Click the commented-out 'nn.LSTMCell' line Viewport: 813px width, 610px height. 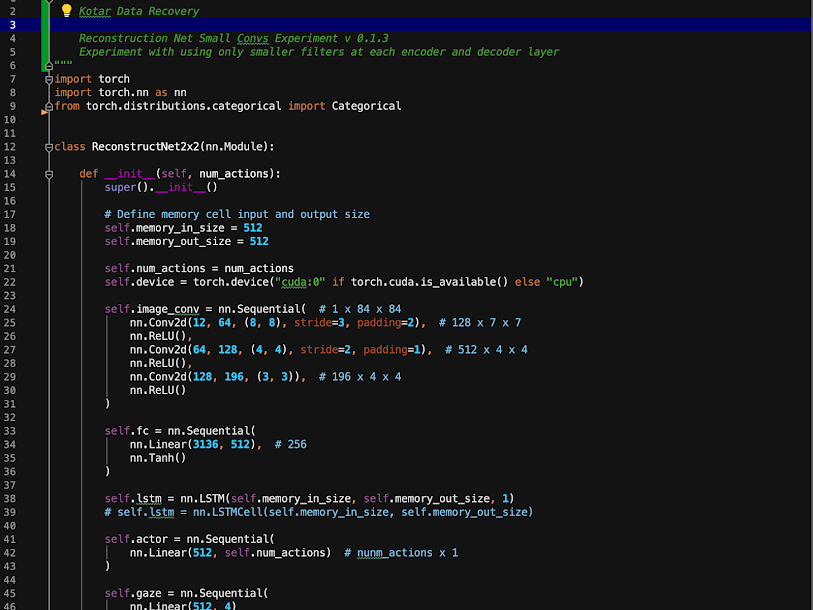319,512
